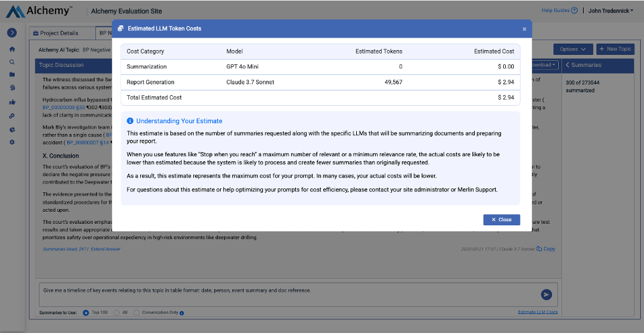Image resolution: width=644 pixels, height=335 pixels.
Task: Choose the Conversation Only radio option
Action: pos(137,312)
